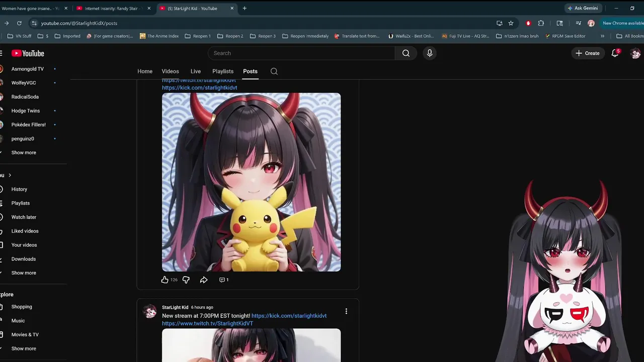Click the Create button

(x=588, y=53)
